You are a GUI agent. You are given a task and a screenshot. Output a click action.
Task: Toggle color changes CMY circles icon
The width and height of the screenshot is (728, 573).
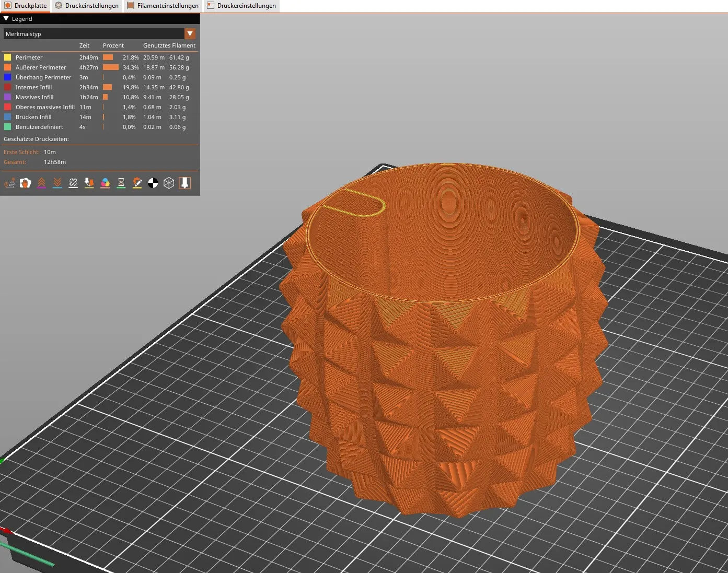click(105, 183)
